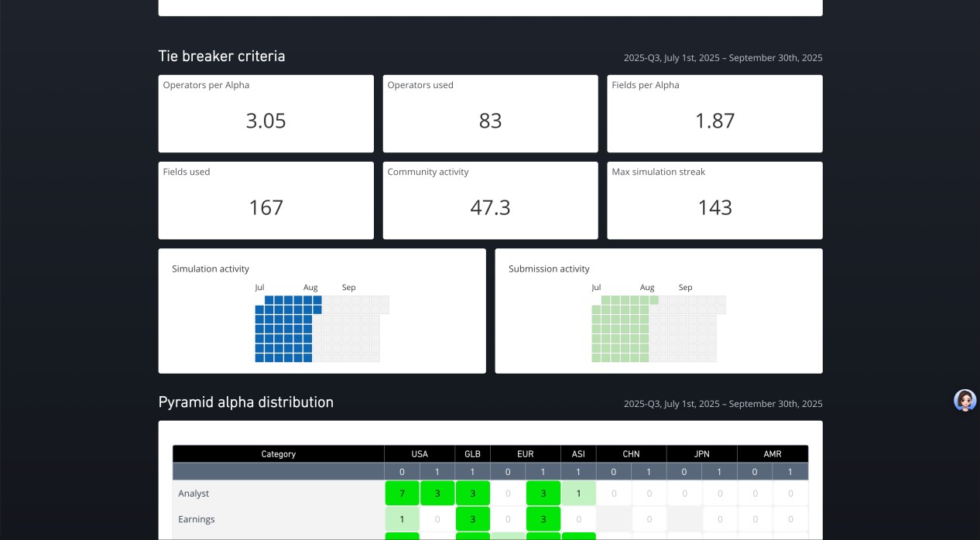Screen dimensions: 980x540
Task: Click the Category column header
Action: tap(278, 454)
